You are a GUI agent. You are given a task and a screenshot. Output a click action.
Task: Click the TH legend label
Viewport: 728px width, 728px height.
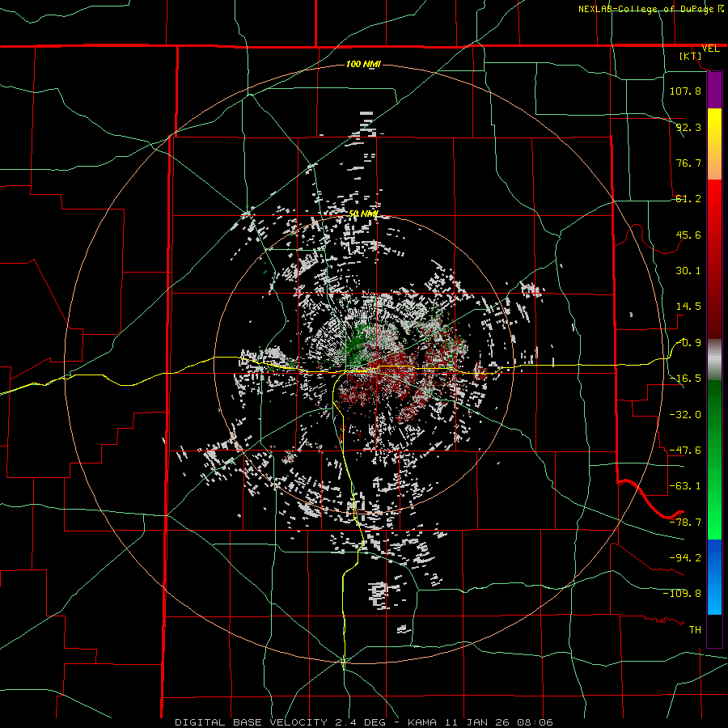695,629
